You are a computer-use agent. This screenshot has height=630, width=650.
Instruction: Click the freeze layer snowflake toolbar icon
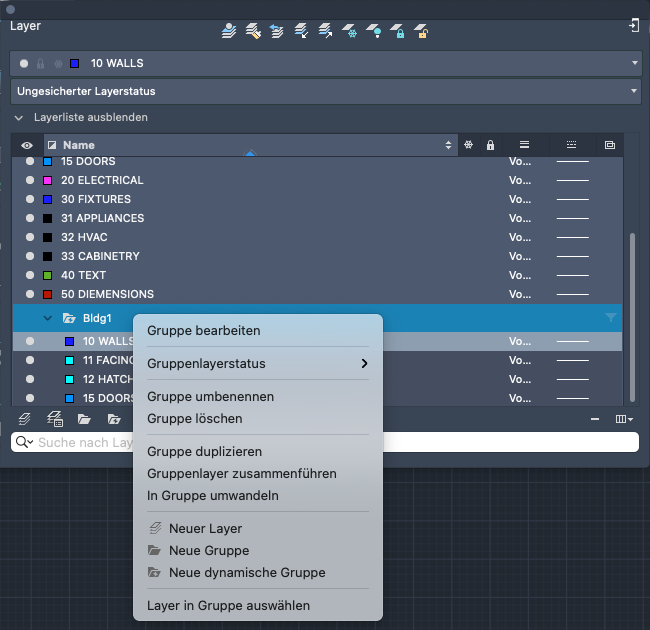coord(349,31)
